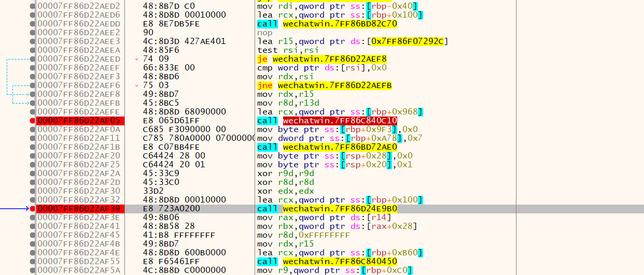Click address 00007FF86D22AF0A

(x=78, y=129)
